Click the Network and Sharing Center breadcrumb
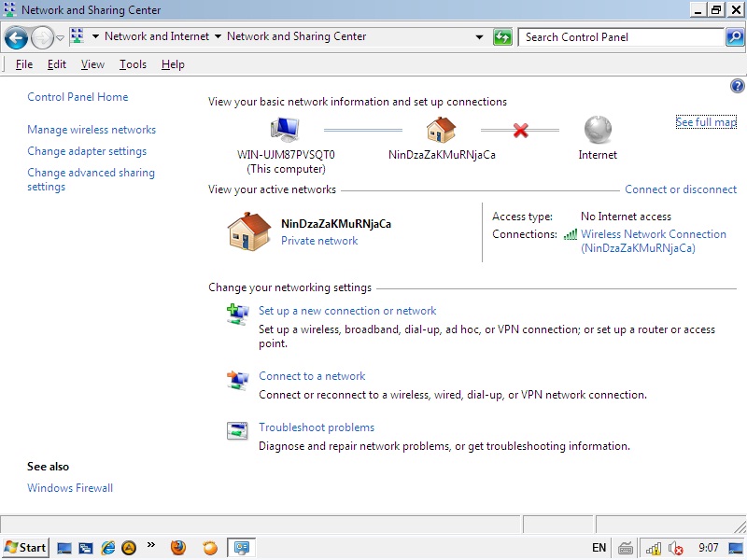Image resolution: width=747 pixels, height=560 pixels. [296, 36]
